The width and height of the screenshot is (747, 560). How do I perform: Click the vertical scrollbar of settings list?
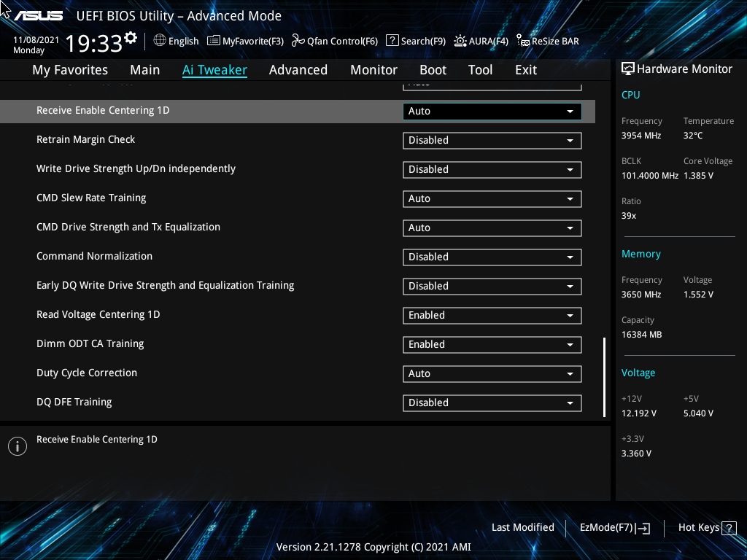(604, 377)
